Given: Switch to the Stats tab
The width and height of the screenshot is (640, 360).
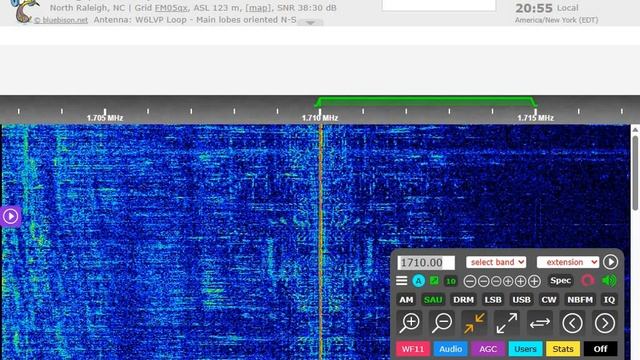Looking at the screenshot, I should [563, 349].
